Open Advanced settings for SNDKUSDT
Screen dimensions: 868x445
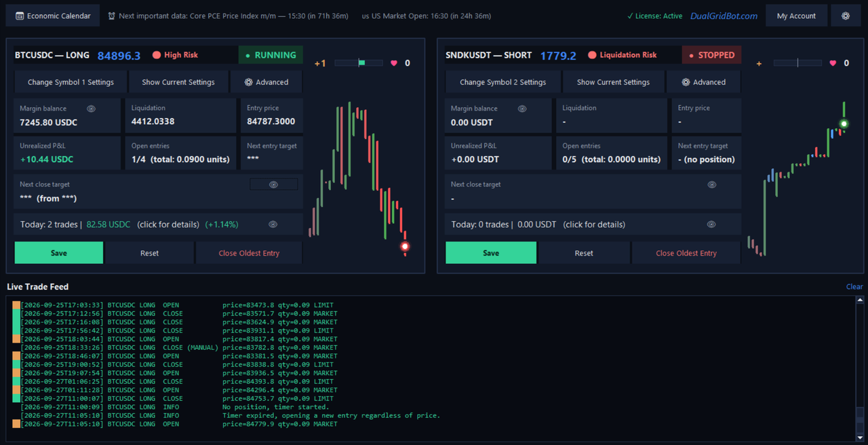[x=704, y=82]
